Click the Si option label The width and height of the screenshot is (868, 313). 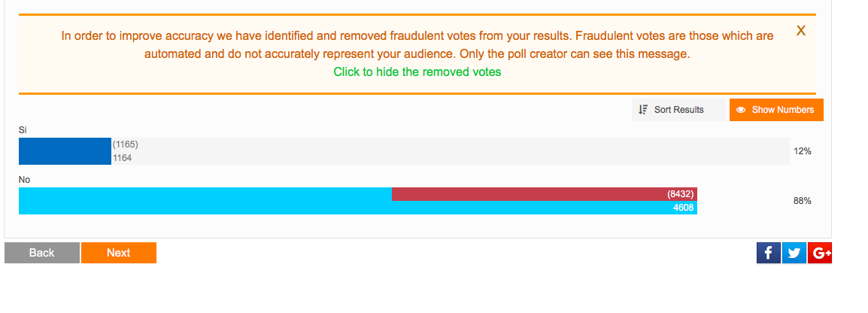click(23, 130)
